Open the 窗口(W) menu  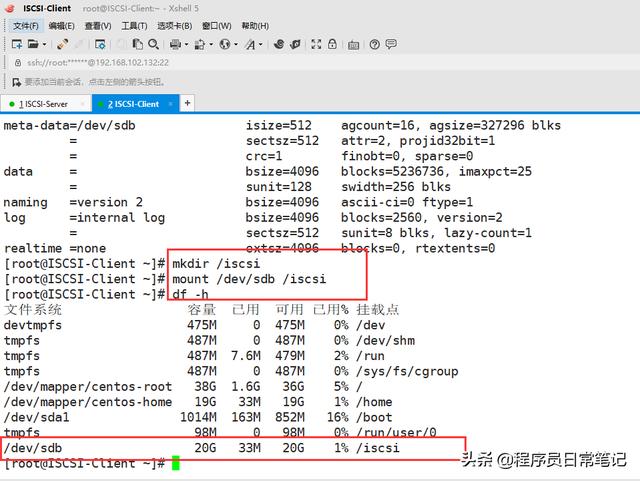(x=217, y=26)
